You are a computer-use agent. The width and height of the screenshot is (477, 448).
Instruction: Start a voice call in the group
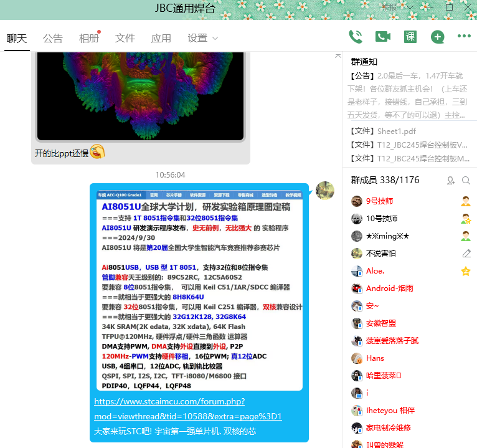[356, 37]
